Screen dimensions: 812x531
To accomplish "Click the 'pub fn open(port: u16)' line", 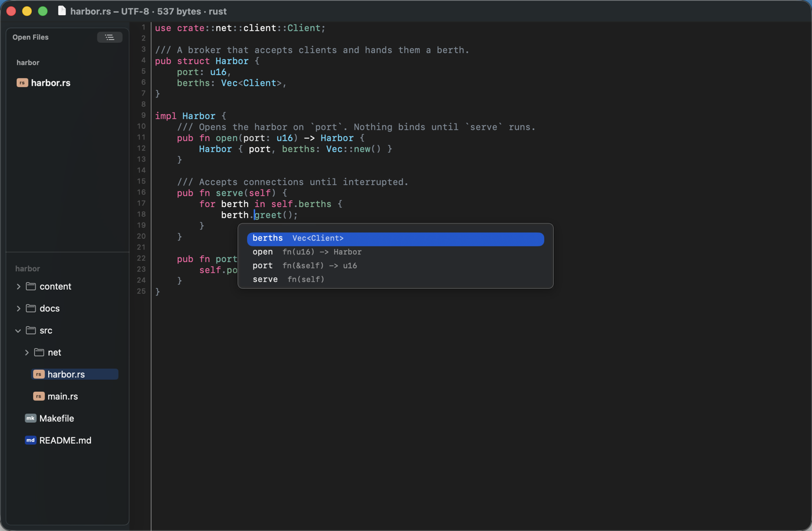I will coord(271,138).
